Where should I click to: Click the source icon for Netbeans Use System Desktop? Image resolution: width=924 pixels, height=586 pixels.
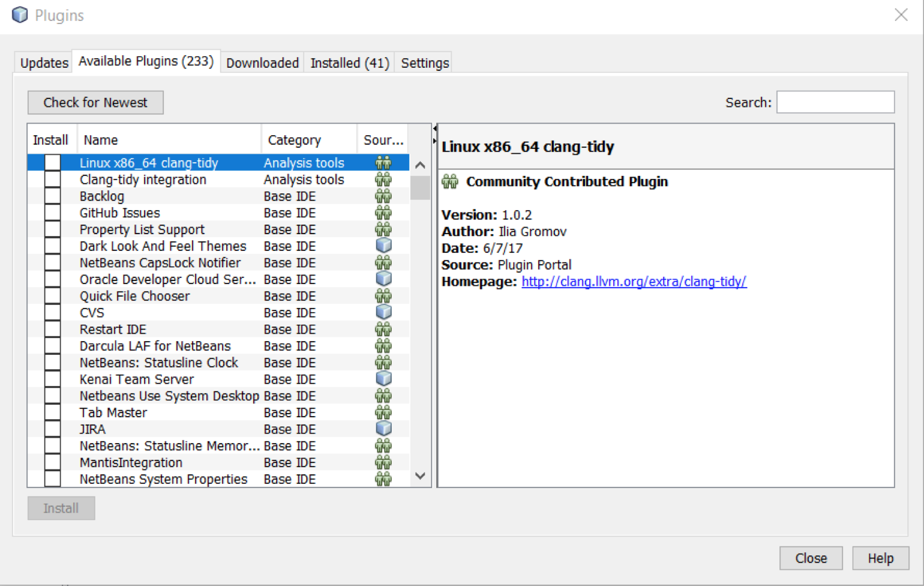click(383, 396)
